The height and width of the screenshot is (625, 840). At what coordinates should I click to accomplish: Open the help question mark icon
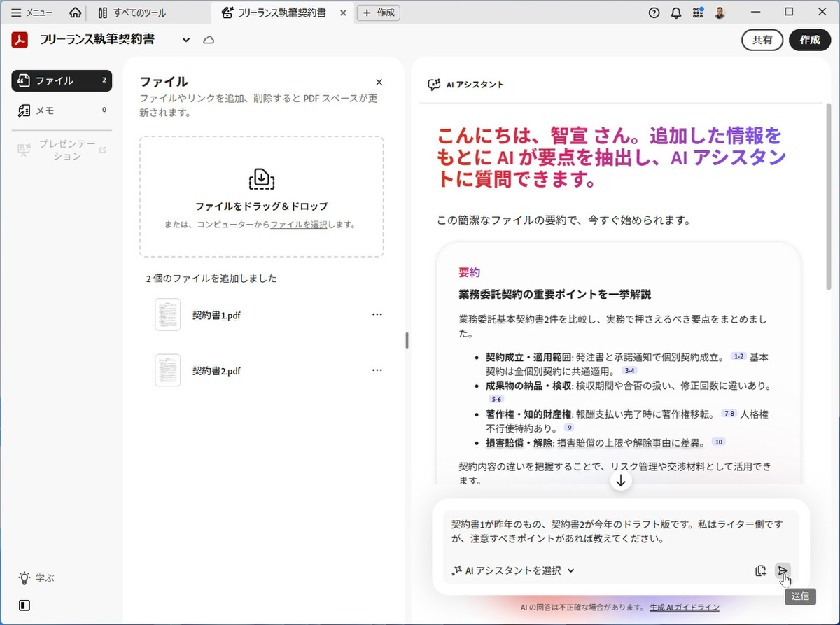(654, 13)
